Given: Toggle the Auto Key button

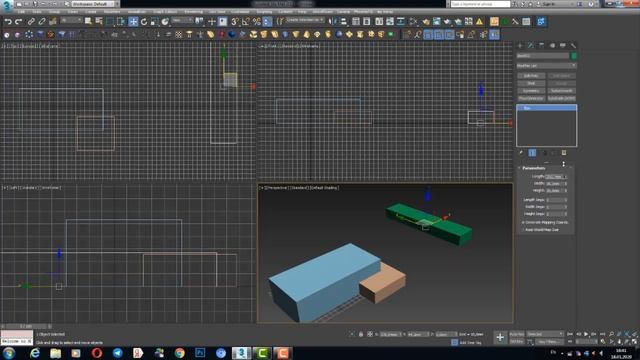Looking at the screenshot, I should 517,334.
